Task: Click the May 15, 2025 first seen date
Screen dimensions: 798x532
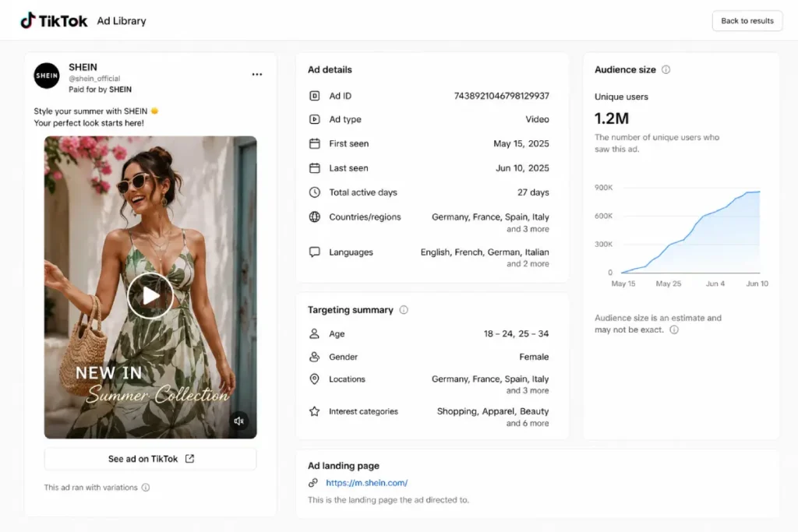Action: coord(521,143)
